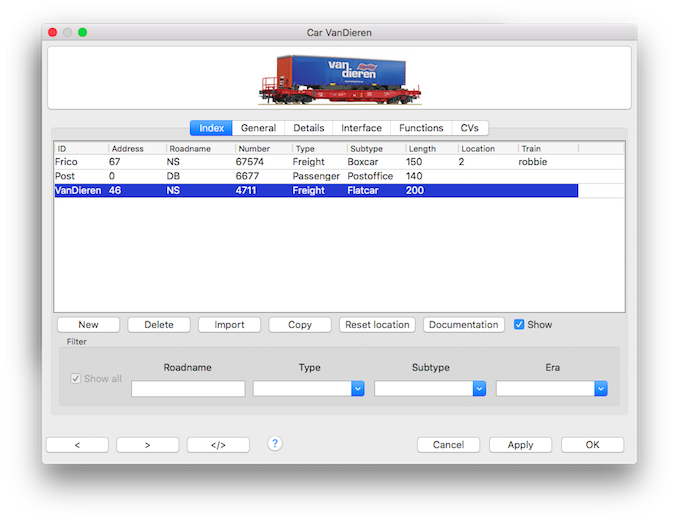
Task: Click the VanDieren flatcar image
Action: [339, 78]
